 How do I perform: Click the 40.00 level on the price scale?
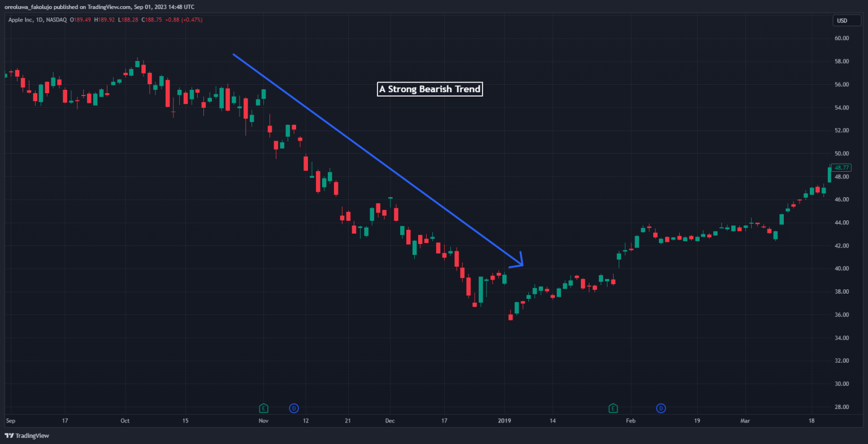(x=842, y=268)
